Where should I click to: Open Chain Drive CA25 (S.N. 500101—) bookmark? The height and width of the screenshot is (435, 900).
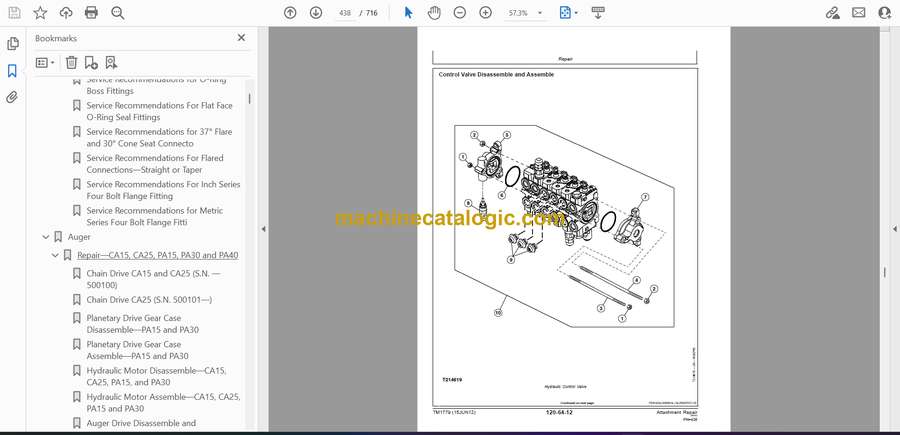point(149,300)
